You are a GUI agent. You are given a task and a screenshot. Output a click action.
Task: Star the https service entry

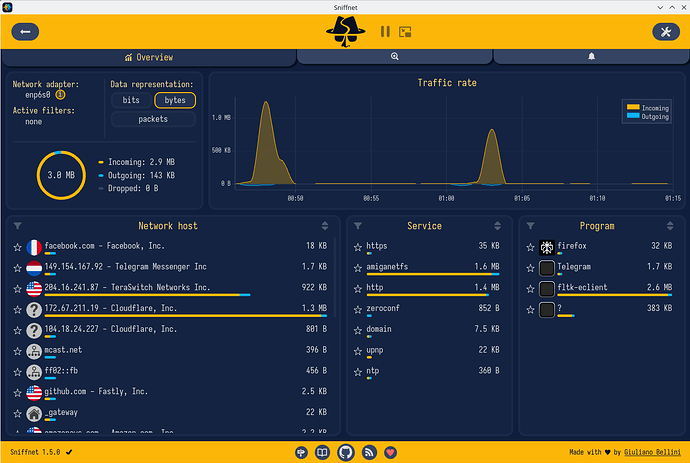click(358, 247)
